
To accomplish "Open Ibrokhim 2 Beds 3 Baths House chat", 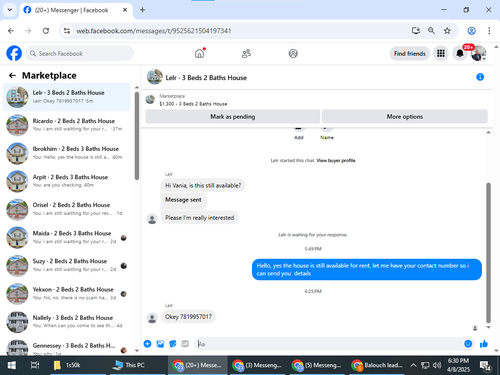I will tap(67, 153).
